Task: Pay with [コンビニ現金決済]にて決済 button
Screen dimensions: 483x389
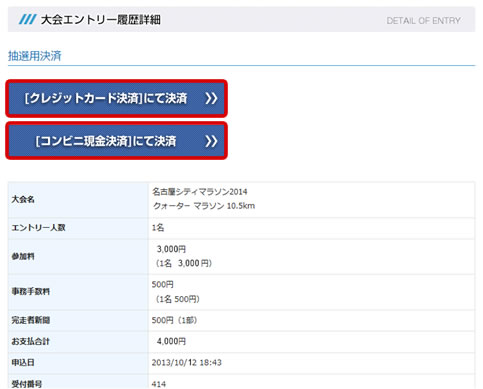Action: click(x=116, y=141)
